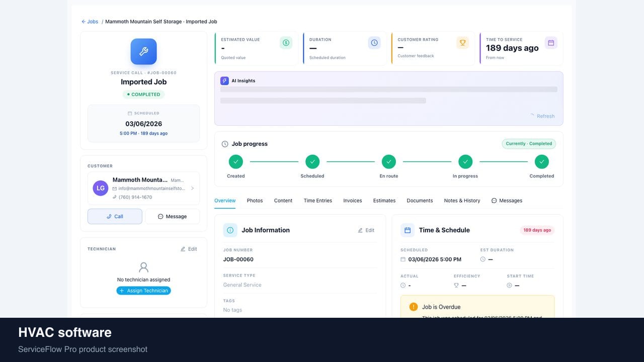Click the LG customer avatar

[x=101, y=189]
